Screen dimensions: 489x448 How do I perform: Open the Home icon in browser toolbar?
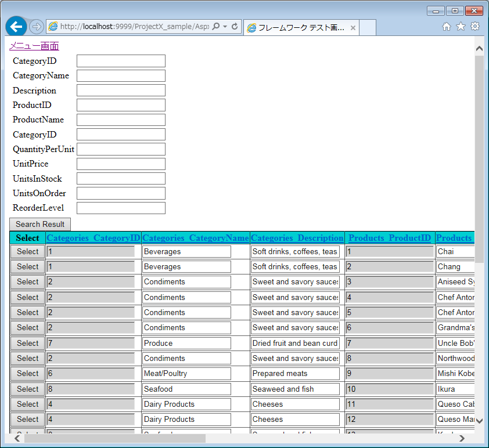(x=447, y=27)
